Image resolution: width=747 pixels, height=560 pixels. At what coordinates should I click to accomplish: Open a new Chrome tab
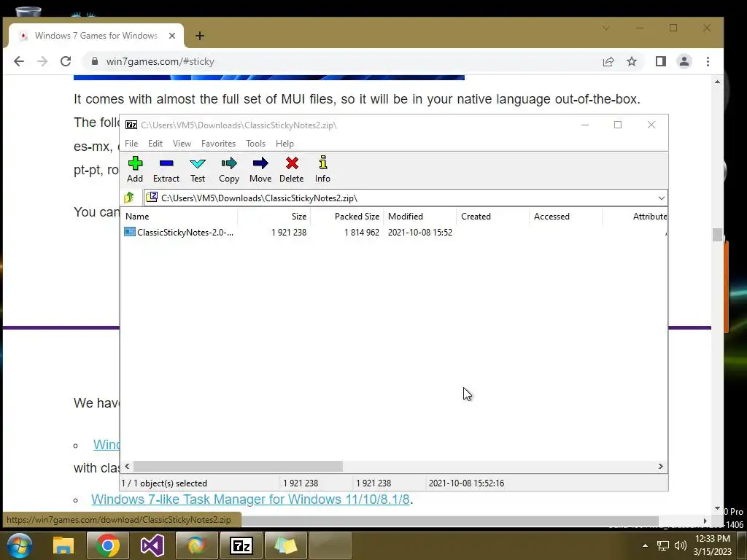200,36
